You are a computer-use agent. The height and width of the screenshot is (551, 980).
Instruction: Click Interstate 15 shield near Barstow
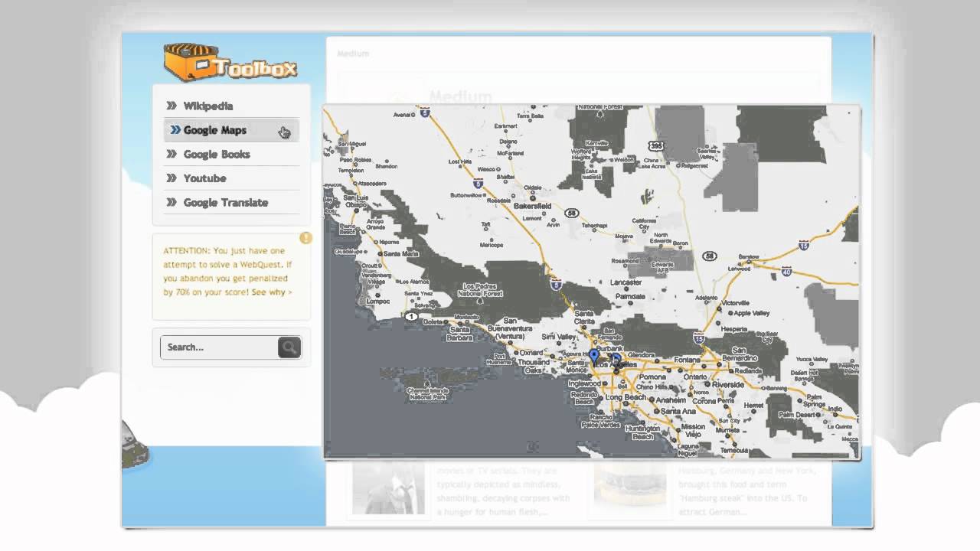(803, 246)
